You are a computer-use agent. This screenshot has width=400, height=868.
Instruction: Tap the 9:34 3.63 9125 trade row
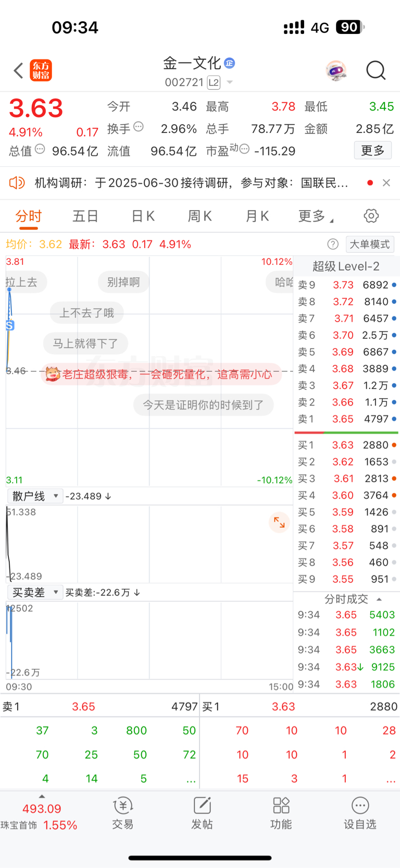pos(346,667)
